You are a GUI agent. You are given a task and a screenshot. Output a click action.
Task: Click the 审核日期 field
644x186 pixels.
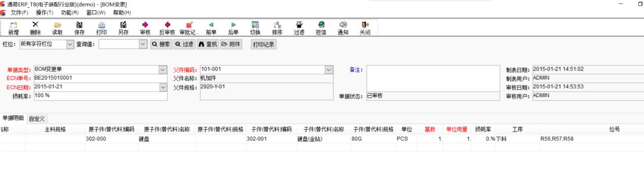[588, 87]
